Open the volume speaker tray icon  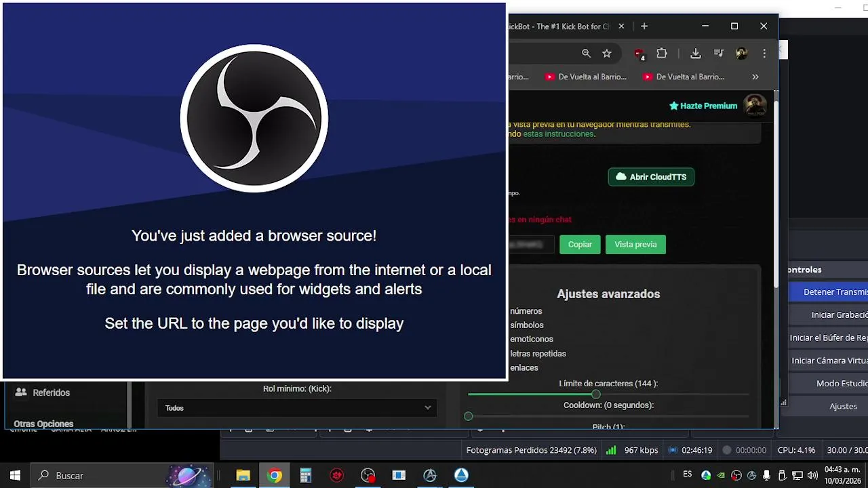click(812, 475)
